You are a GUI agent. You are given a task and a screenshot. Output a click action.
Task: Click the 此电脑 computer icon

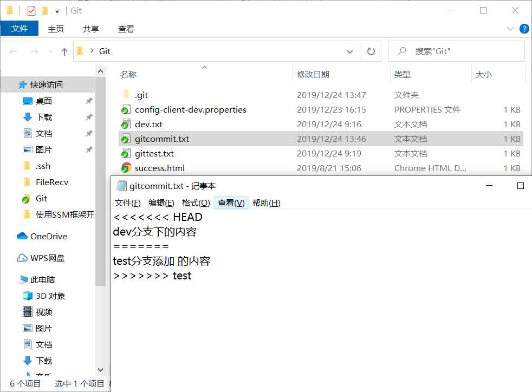tap(24, 279)
